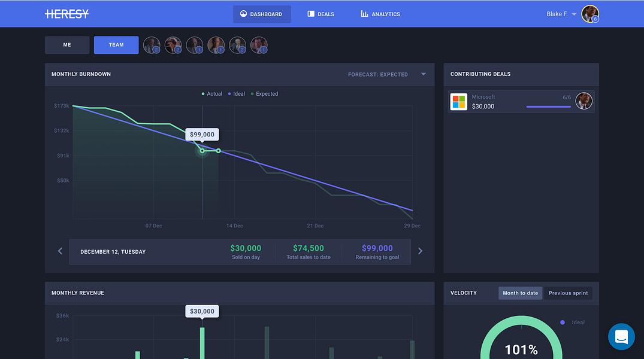Image resolution: width=644 pixels, height=359 pixels.
Task: Switch to the ME view button
Action: [x=67, y=45]
